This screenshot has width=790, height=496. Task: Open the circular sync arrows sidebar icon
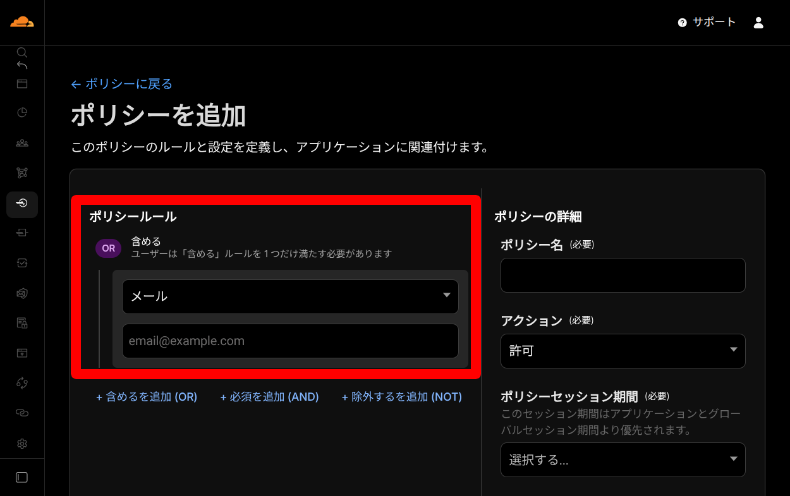[x=22, y=383]
